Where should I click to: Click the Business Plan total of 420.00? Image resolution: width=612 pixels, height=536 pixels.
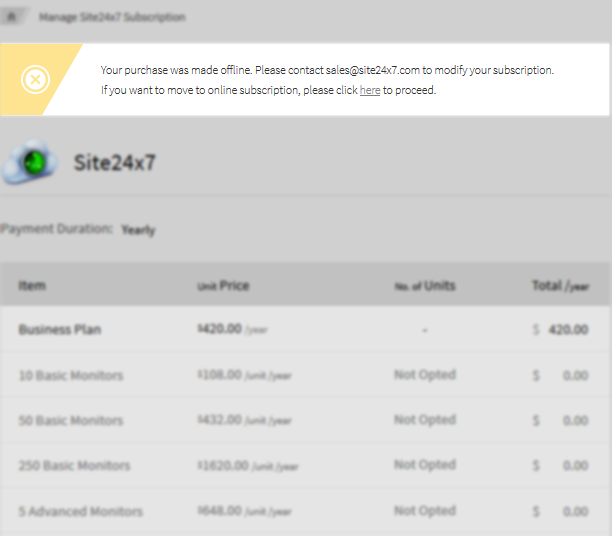click(x=567, y=330)
